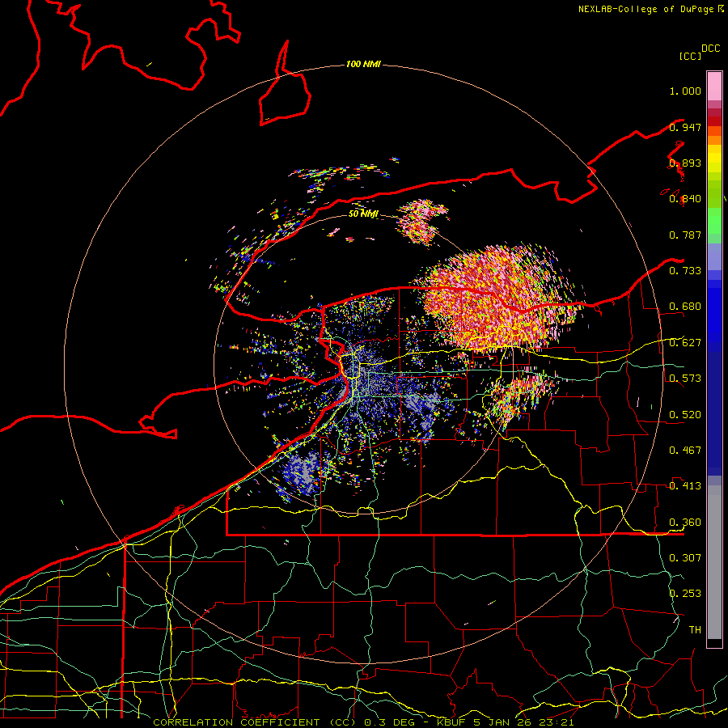Click the KBUF radar site identifier
728x728 pixels.
pos(451,722)
